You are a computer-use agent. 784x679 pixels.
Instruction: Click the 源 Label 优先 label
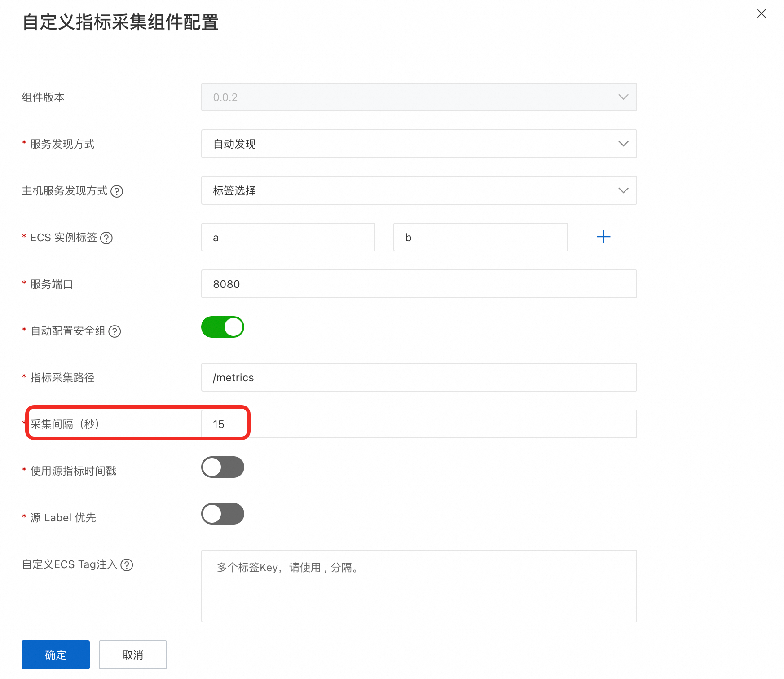63,518
